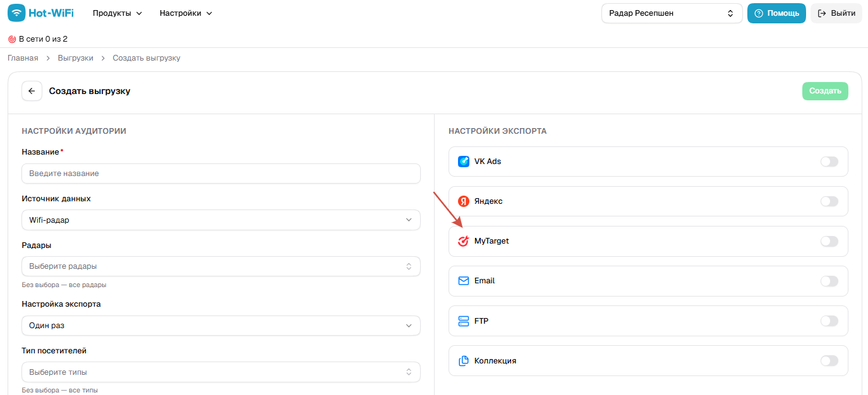Screen dimensions: 868x395
Task: Turn on the Email export switch
Action: click(x=829, y=281)
